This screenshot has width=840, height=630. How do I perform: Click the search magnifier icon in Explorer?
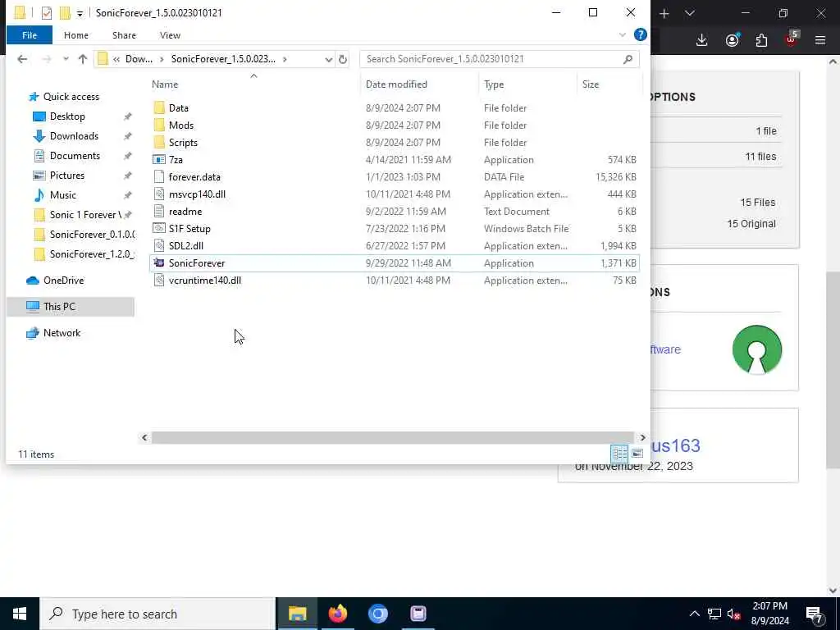[628, 59]
